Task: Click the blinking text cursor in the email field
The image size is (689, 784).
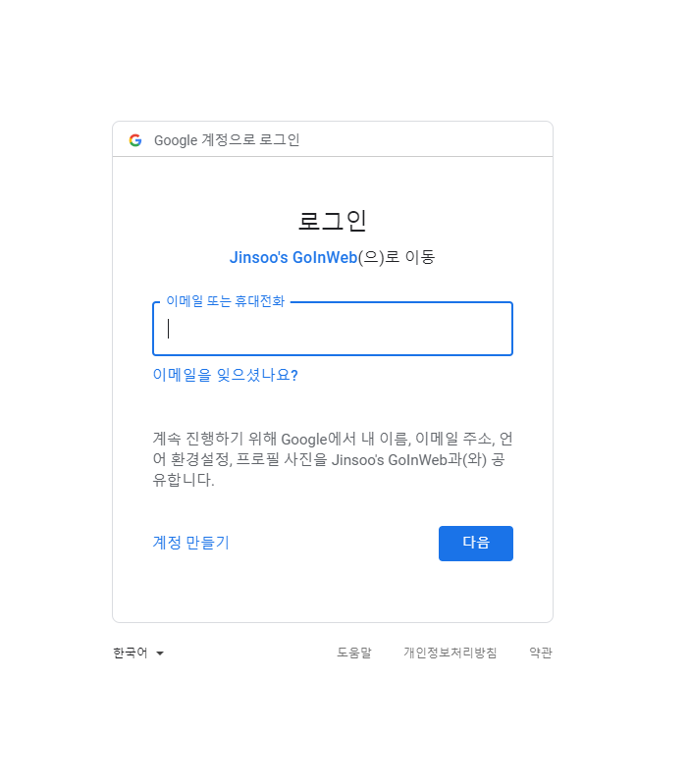Action: [x=169, y=329]
